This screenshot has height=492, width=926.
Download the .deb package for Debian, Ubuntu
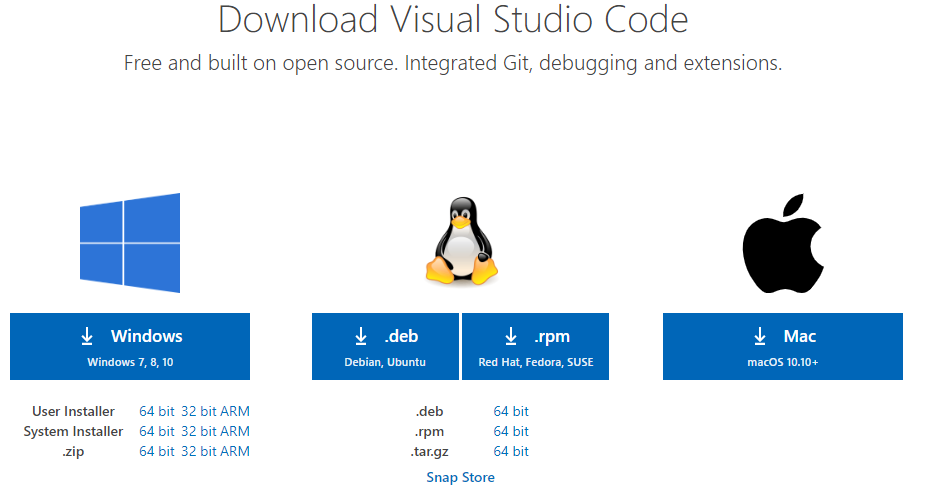385,347
